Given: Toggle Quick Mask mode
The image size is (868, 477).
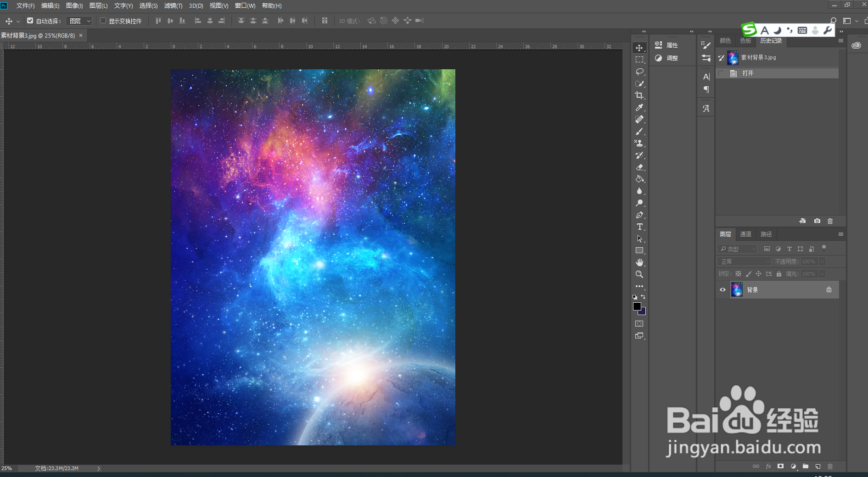Looking at the screenshot, I should coord(639,323).
